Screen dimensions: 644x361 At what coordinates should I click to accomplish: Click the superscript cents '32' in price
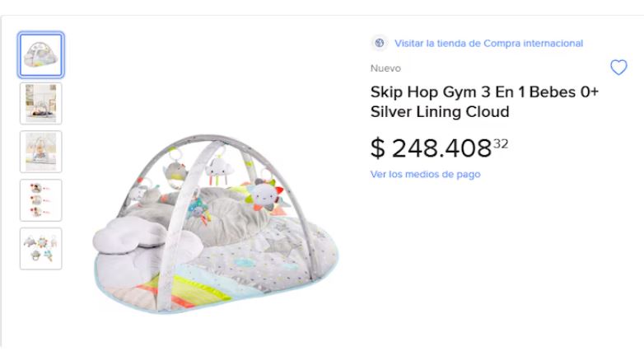tap(501, 143)
